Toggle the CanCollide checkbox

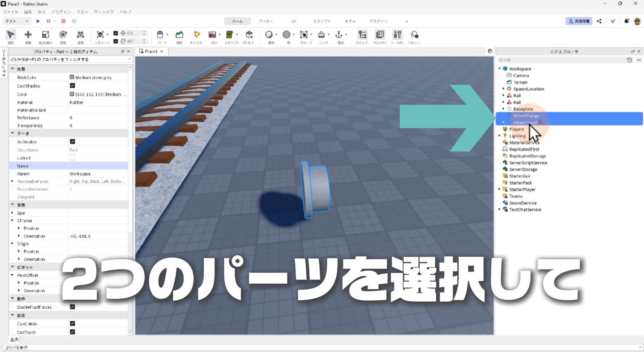coord(72,324)
